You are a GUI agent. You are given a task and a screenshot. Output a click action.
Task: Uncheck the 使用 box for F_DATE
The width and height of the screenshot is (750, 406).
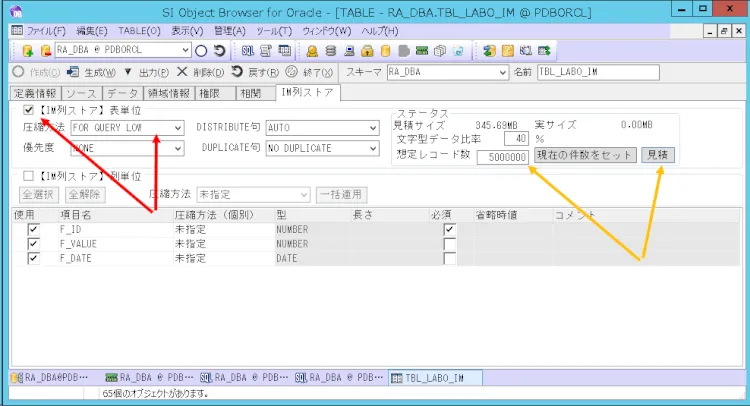[x=33, y=258]
